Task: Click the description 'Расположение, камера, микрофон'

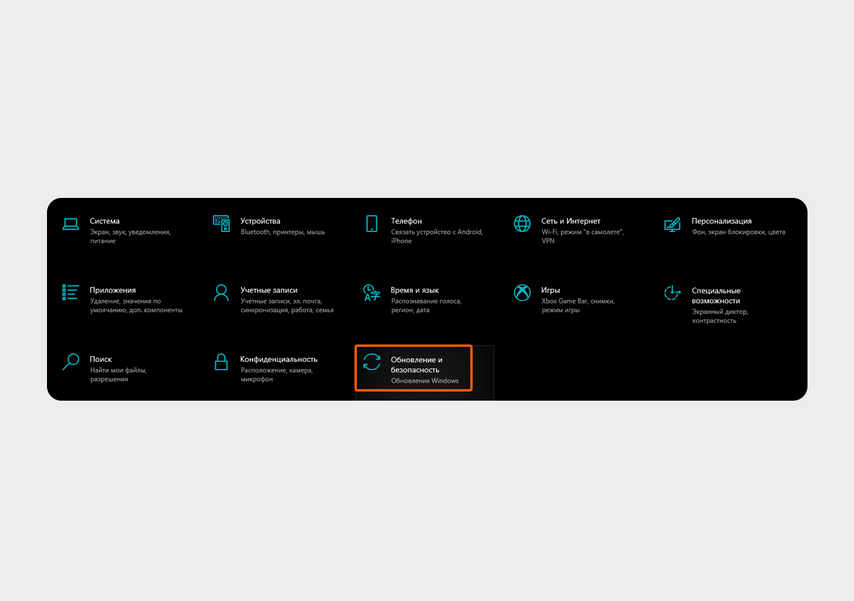Action: coord(277,375)
